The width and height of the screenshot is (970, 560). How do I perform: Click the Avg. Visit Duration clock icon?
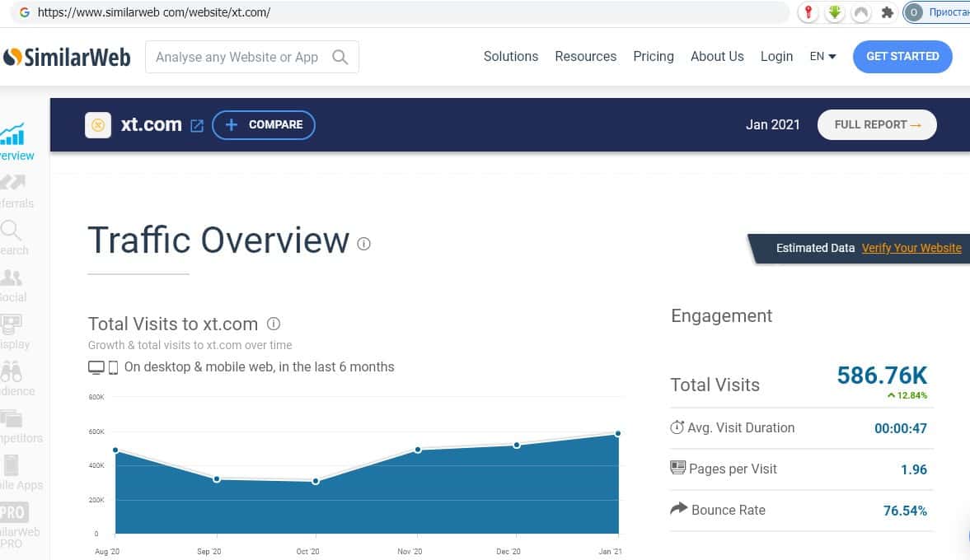coord(677,427)
